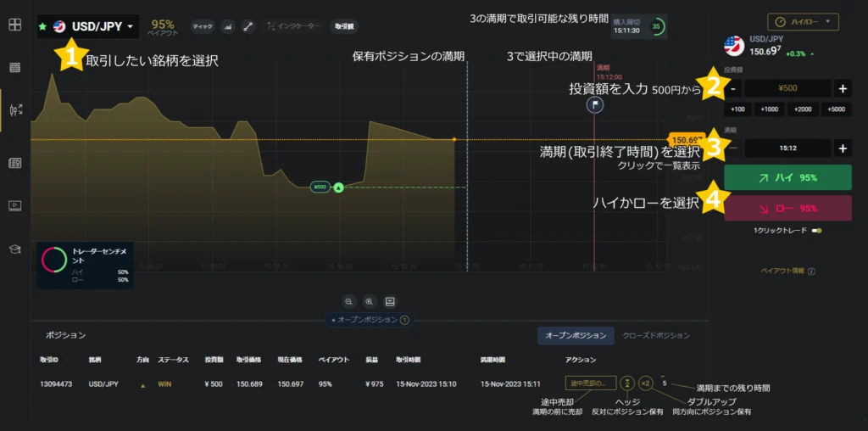The image size is (868, 431).
Task: Click the 取引額 pill button in toolbar
Action: tap(344, 26)
